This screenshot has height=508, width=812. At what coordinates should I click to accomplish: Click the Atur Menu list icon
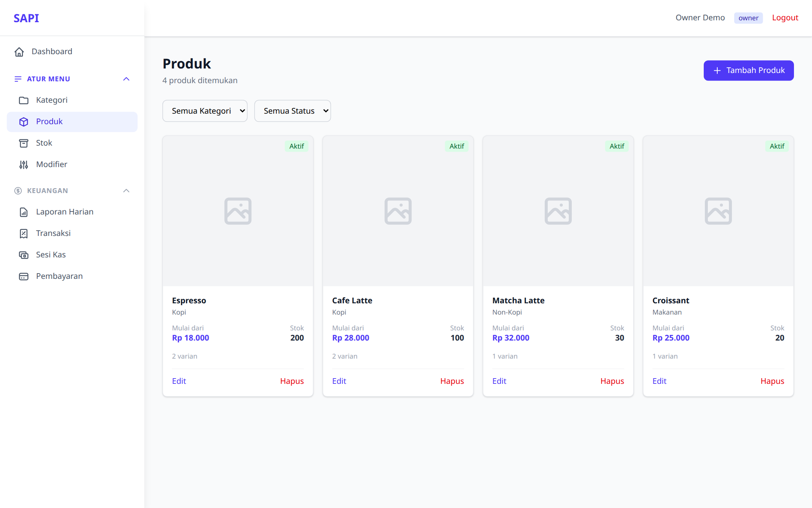[18, 79]
